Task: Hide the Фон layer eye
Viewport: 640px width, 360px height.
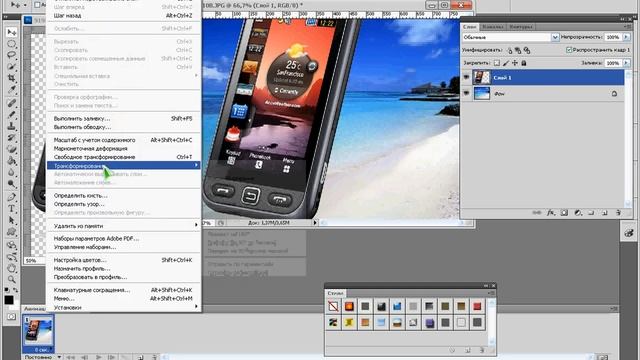Action: pos(466,93)
